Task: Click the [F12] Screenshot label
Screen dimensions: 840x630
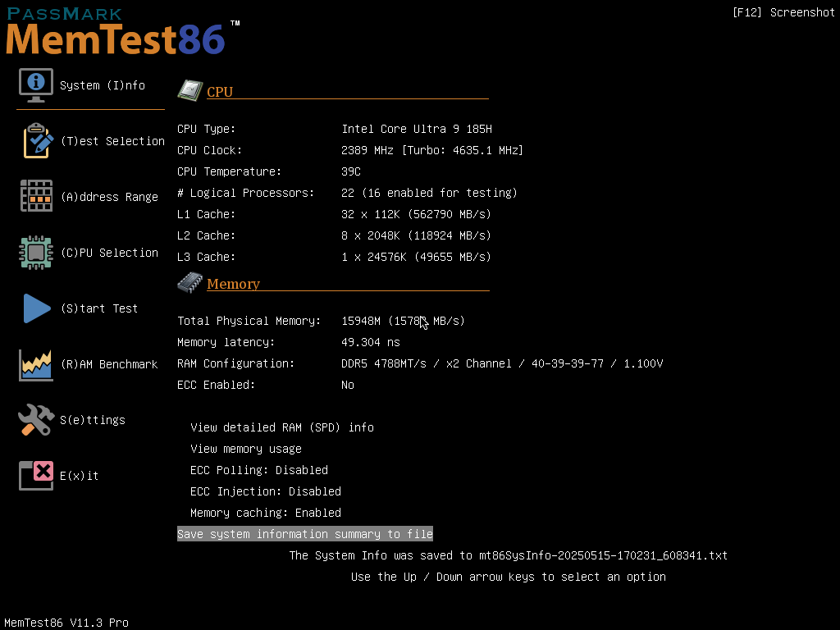Action: pyautogui.click(x=783, y=12)
